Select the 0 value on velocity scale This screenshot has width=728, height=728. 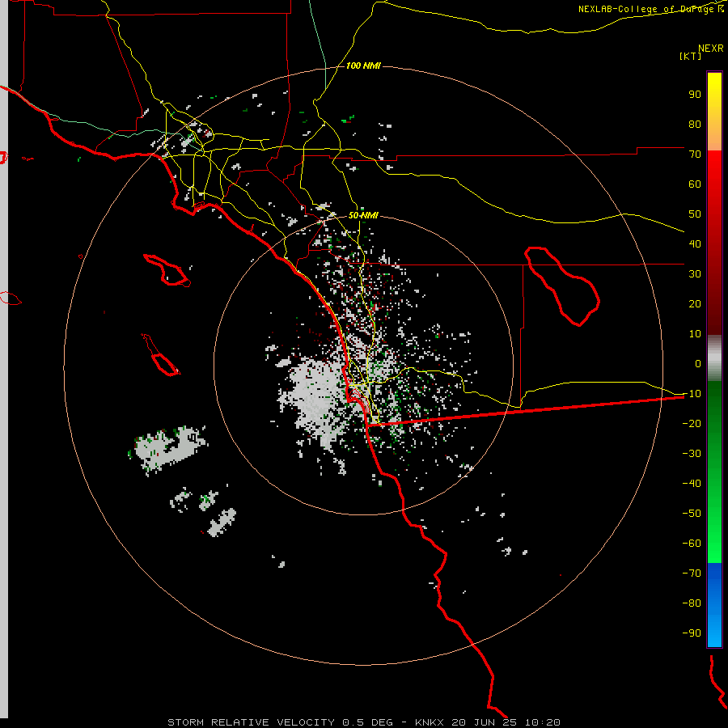[698, 363]
